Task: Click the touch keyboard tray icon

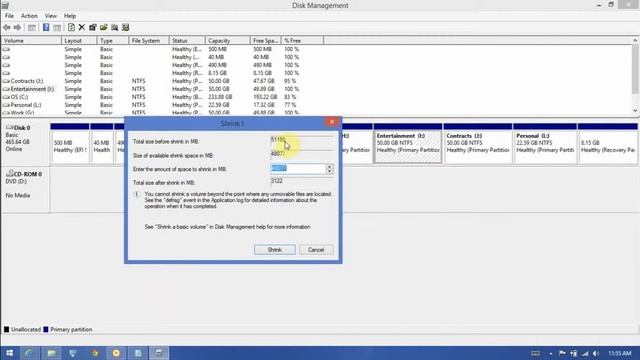Action: point(536,353)
